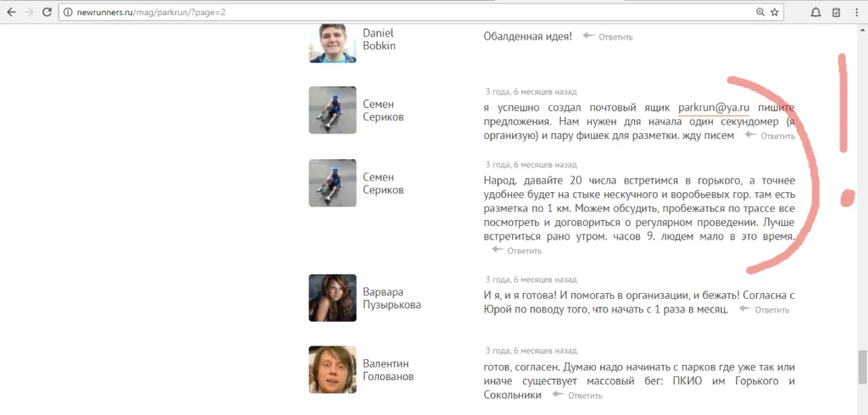Reply to Семен Сериков's email comment
The width and height of the screenshot is (868, 415).
pyautogui.click(x=770, y=136)
